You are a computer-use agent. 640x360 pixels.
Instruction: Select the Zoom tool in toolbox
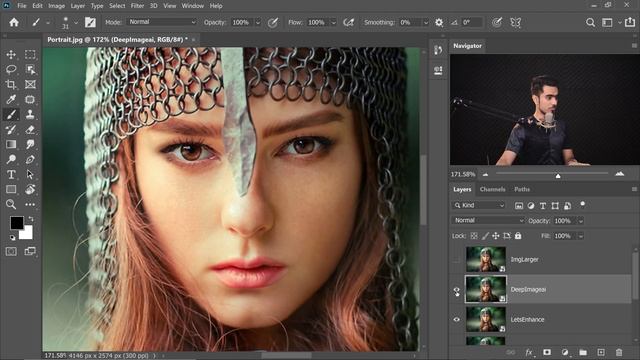(x=11, y=204)
